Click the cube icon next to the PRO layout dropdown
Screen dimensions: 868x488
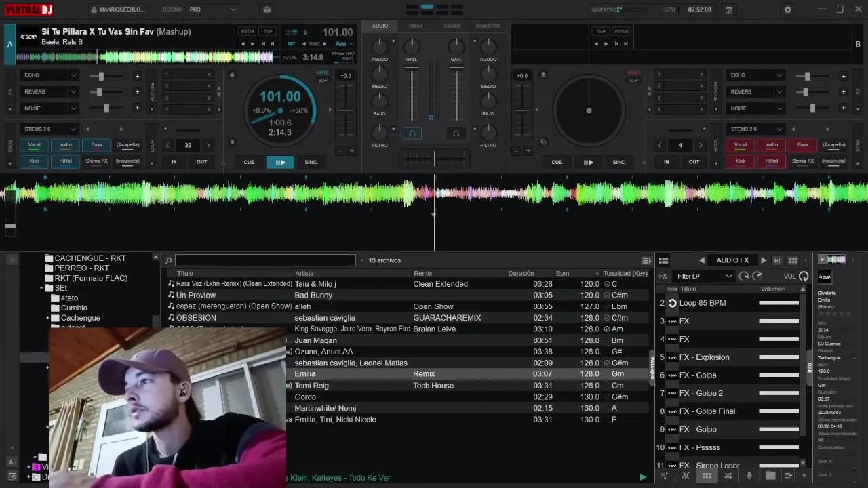click(267, 9)
